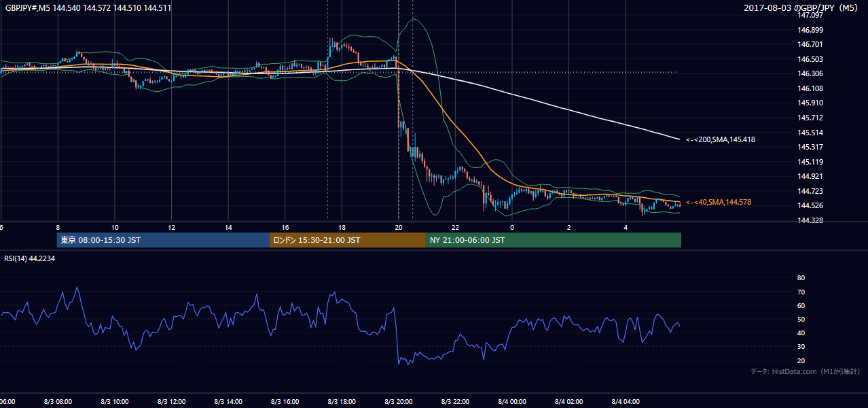Click the RSI axis level 20
868x408 pixels.
[x=801, y=360]
